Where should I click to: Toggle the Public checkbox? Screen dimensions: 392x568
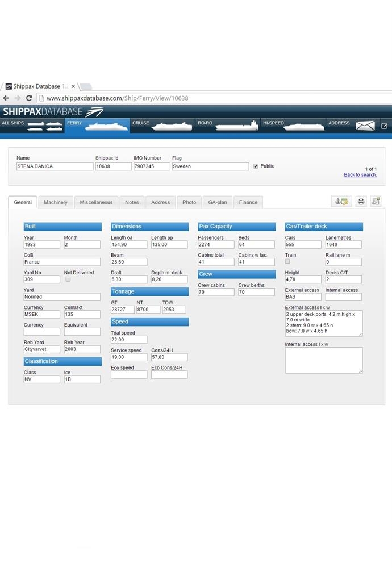[256, 166]
